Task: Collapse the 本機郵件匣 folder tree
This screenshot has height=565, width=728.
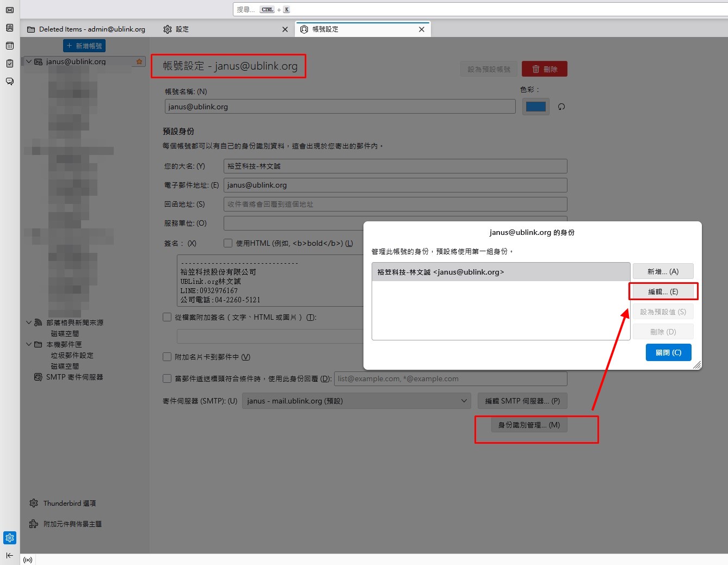Action: pyautogui.click(x=29, y=344)
